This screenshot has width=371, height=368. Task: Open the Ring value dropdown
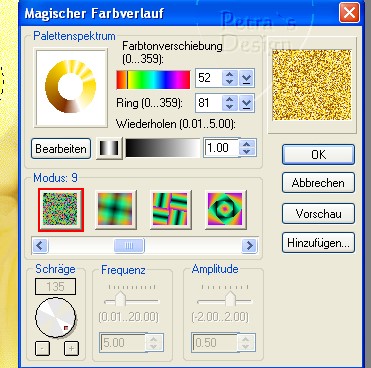click(x=247, y=103)
